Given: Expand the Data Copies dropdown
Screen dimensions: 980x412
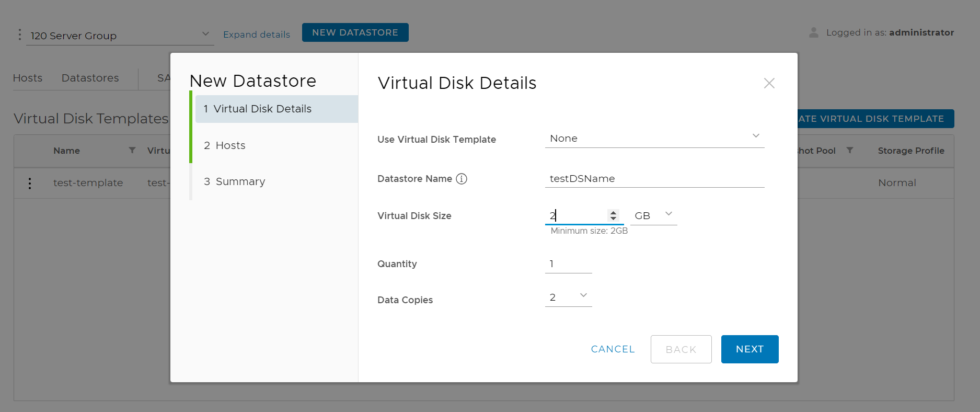Looking at the screenshot, I should [568, 297].
